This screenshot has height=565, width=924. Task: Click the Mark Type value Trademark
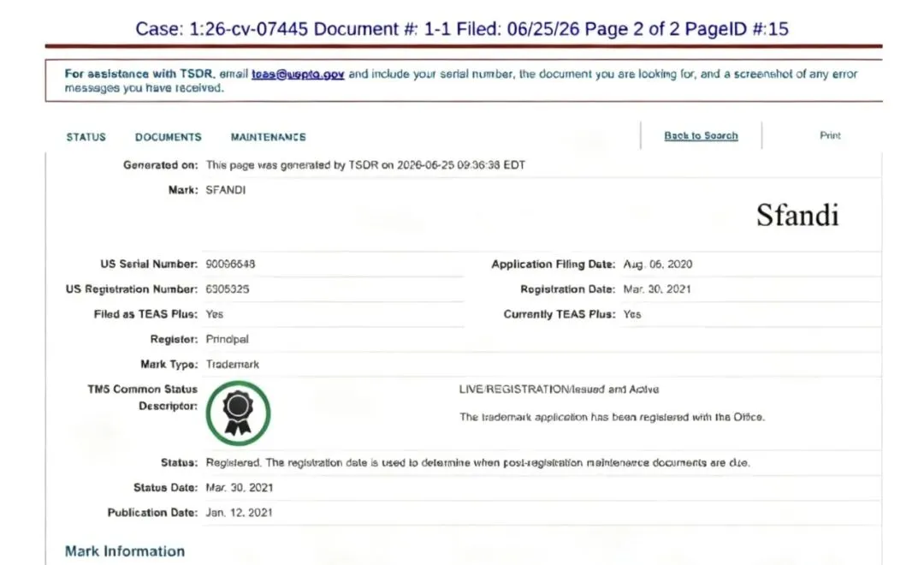[x=232, y=365]
